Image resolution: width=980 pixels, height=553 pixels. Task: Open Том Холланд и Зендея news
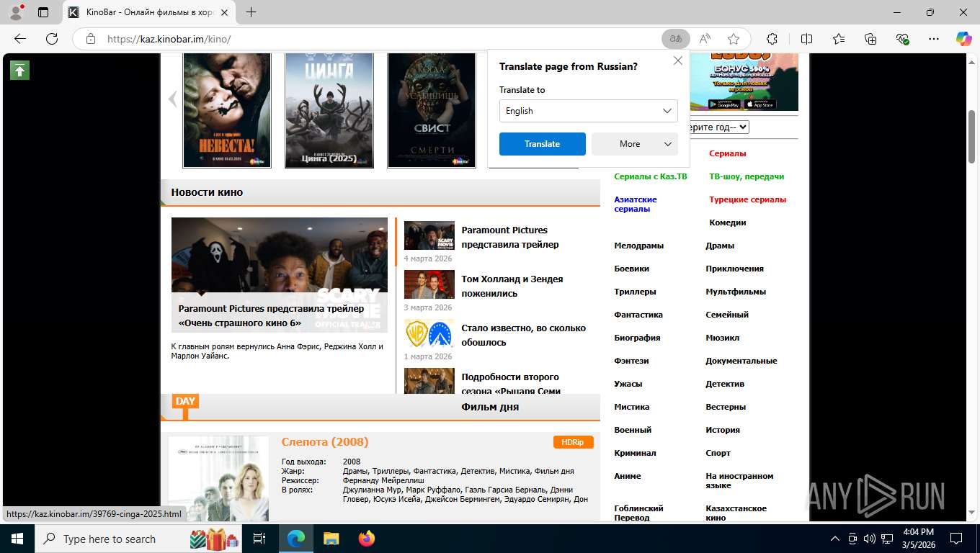pyautogui.click(x=512, y=286)
